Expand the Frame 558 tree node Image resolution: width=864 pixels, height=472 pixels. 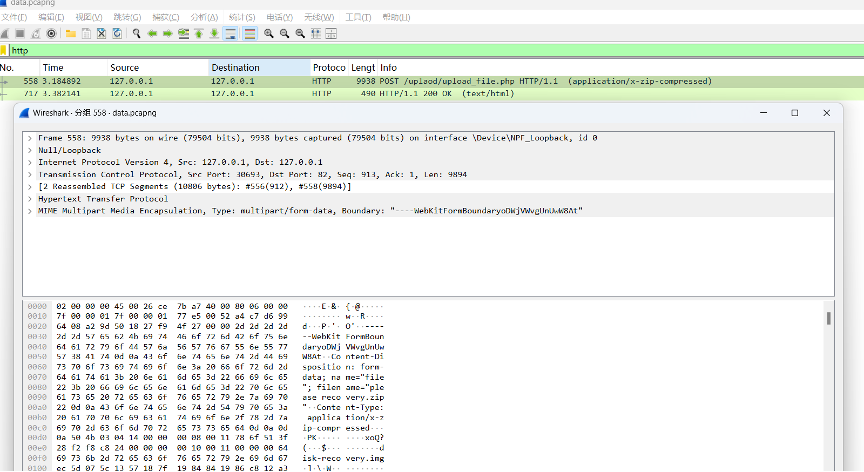30,138
